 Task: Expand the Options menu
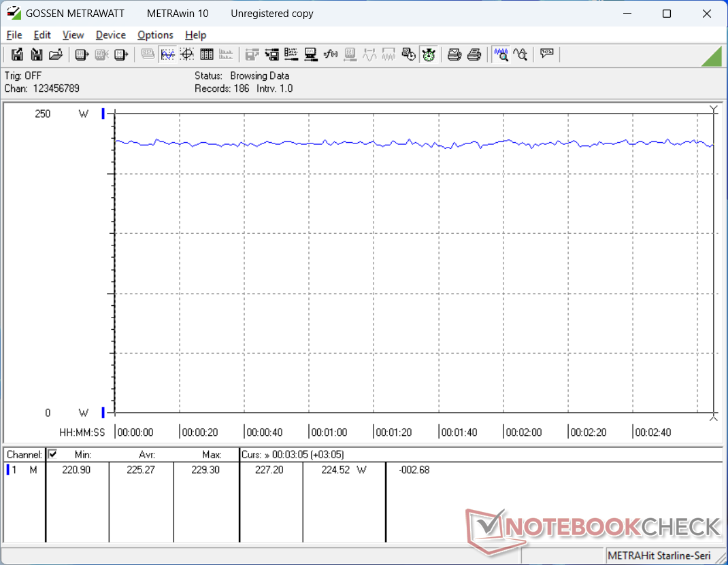tap(155, 35)
